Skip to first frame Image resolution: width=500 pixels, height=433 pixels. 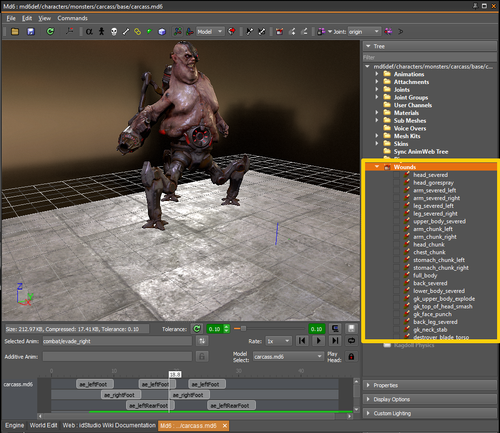coord(302,341)
